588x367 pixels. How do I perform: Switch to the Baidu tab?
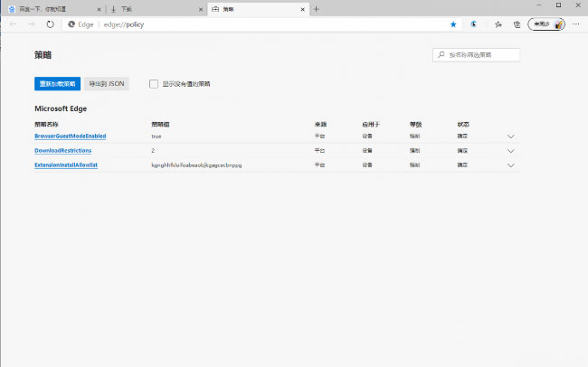tap(52, 9)
